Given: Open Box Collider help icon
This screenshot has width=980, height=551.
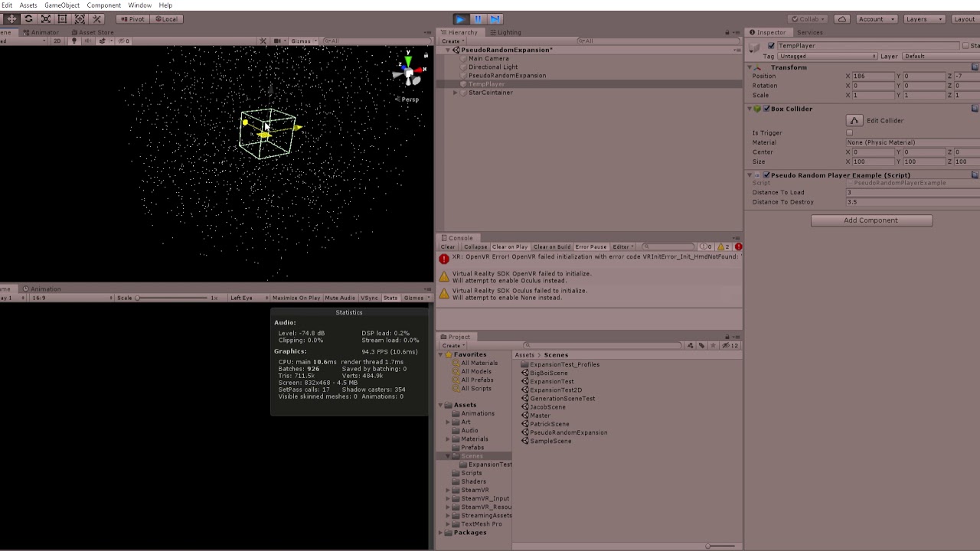Looking at the screenshot, I should click(x=975, y=109).
